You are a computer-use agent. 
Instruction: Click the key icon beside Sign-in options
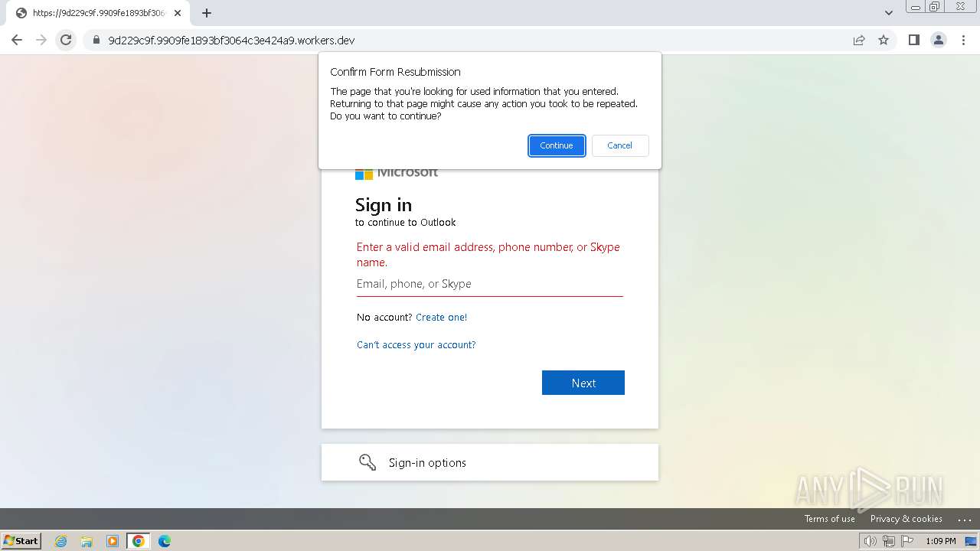click(367, 462)
